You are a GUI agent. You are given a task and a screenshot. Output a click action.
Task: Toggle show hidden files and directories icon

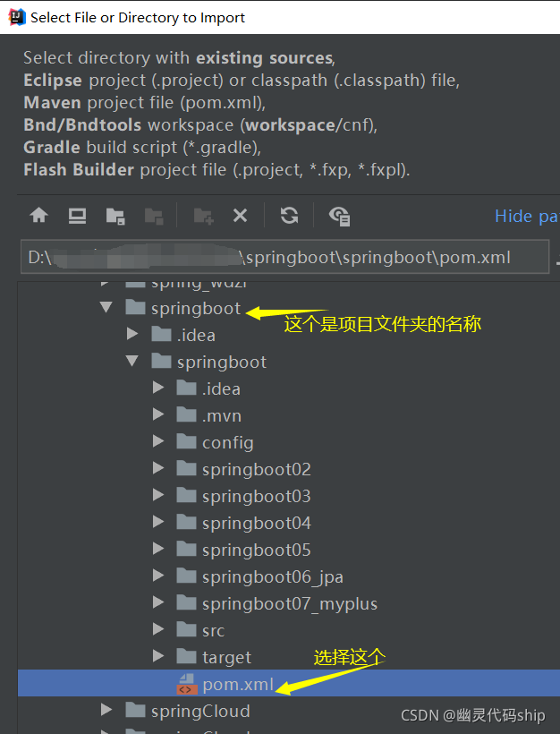tap(340, 217)
